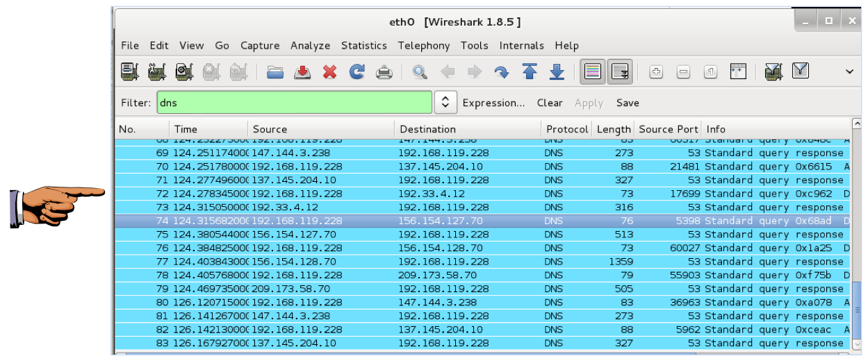Sort by the Source Port column header
The width and height of the screenshot is (868, 363).
668,129
